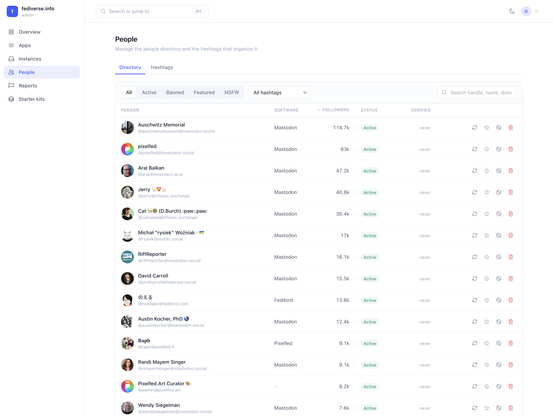This screenshot has width=553, height=417.
Task: Delete Wendy Siegelman entry
Action: 510,408
